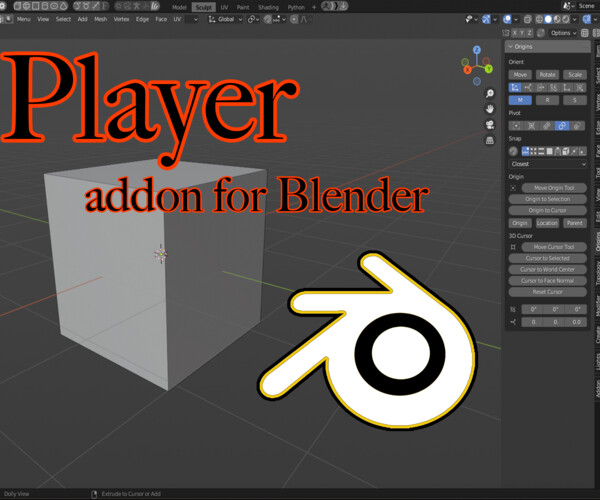The height and width of the screenshot is (500, 600).
Task: Open the overlays dropdown arrow
Action: click(x=516, y=19)
